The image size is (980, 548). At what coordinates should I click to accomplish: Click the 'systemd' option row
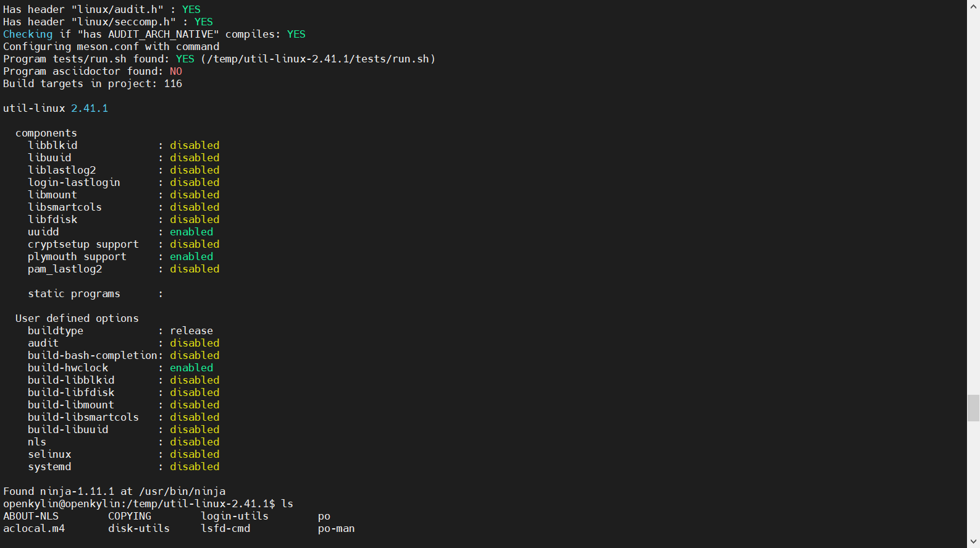[x=124, y=466]
